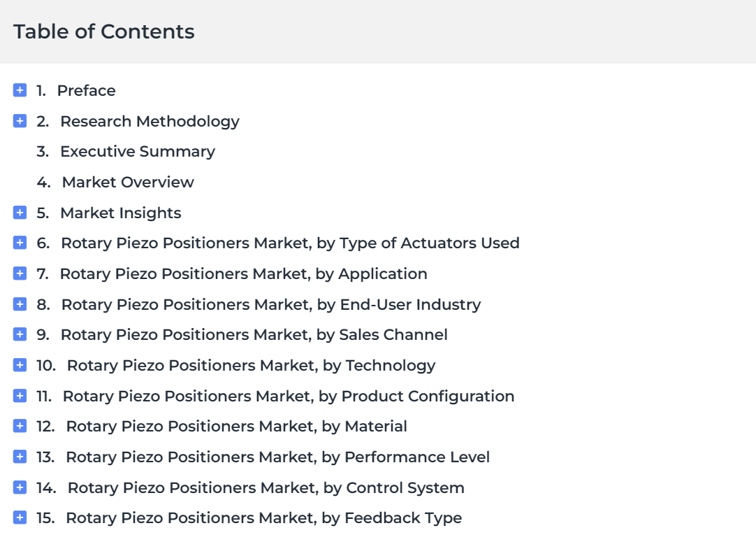Click plus icon beside Sales Channel section

(x=20, y=334)
